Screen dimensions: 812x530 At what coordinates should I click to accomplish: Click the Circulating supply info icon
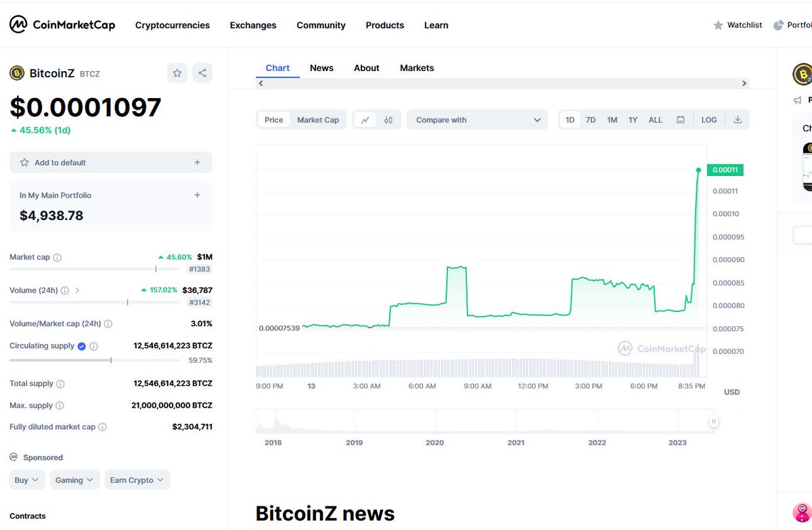point(94,347)
